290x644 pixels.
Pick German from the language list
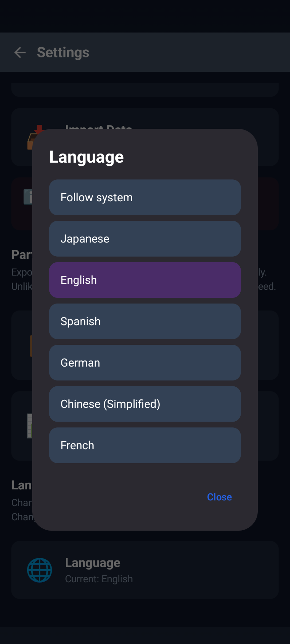tap(145, 363)
